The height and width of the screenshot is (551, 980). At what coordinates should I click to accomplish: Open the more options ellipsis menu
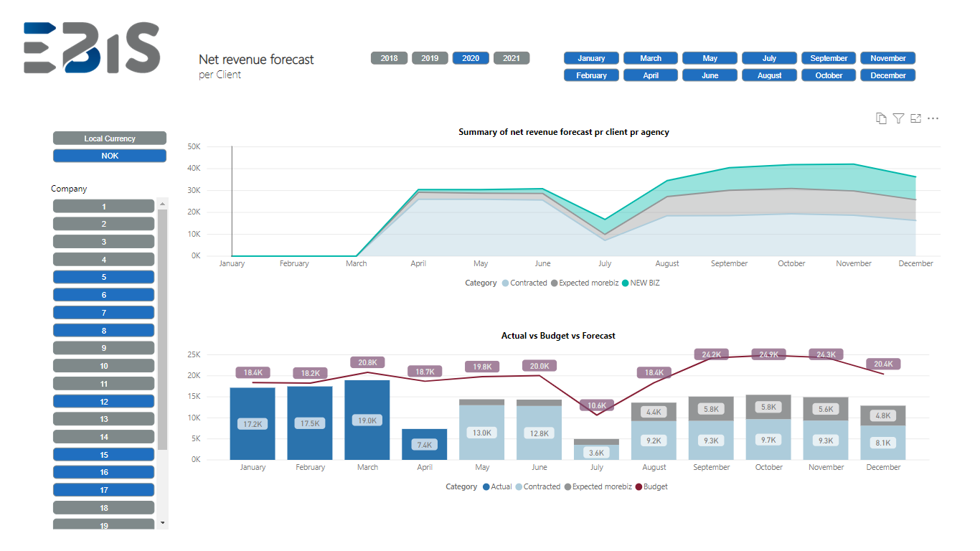[x=933, y=118]
